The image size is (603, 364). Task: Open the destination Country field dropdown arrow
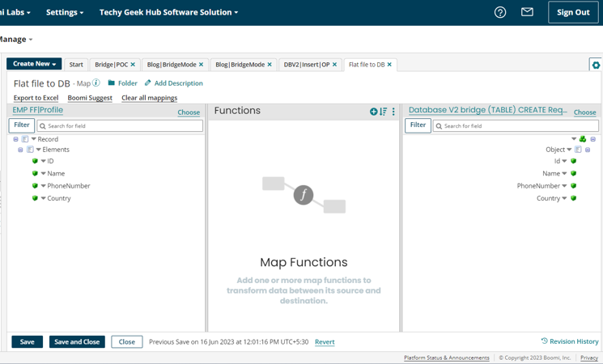point(564,198)
